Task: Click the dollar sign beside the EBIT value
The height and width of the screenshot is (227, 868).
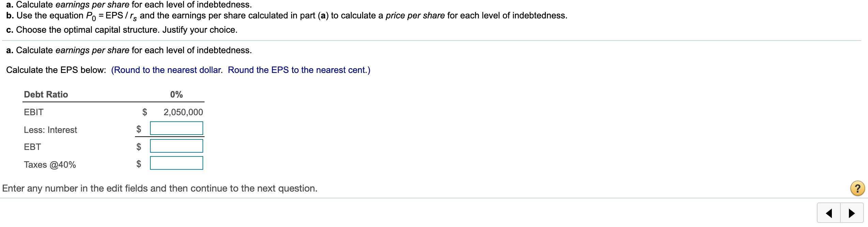Action: [145, 112]
